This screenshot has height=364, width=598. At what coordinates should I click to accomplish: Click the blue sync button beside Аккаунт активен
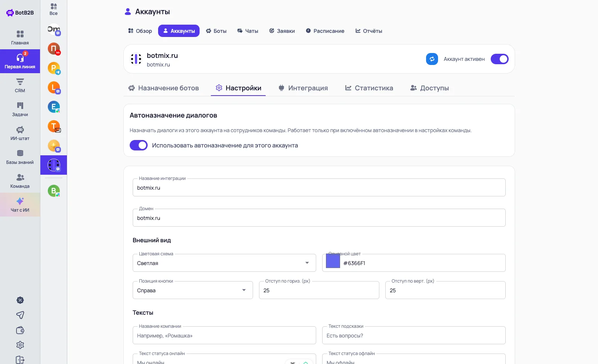click(x=432, y=59)
